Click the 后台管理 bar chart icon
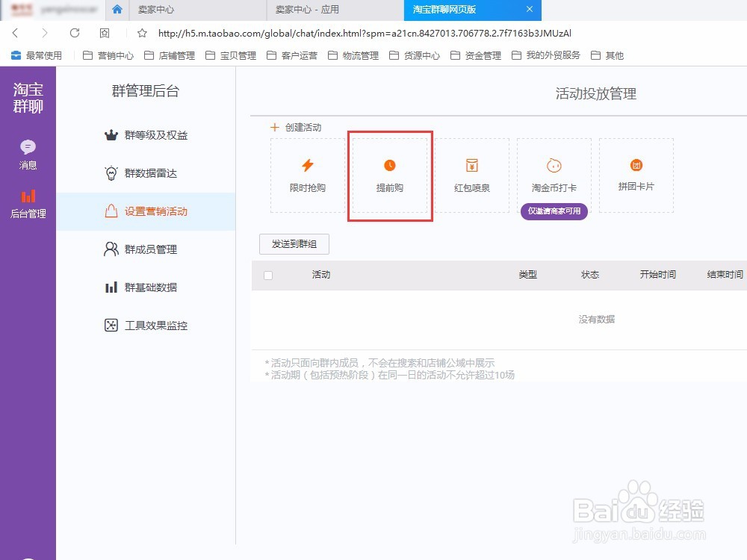This screenshot has width=747, height=560. click(28, 196)
